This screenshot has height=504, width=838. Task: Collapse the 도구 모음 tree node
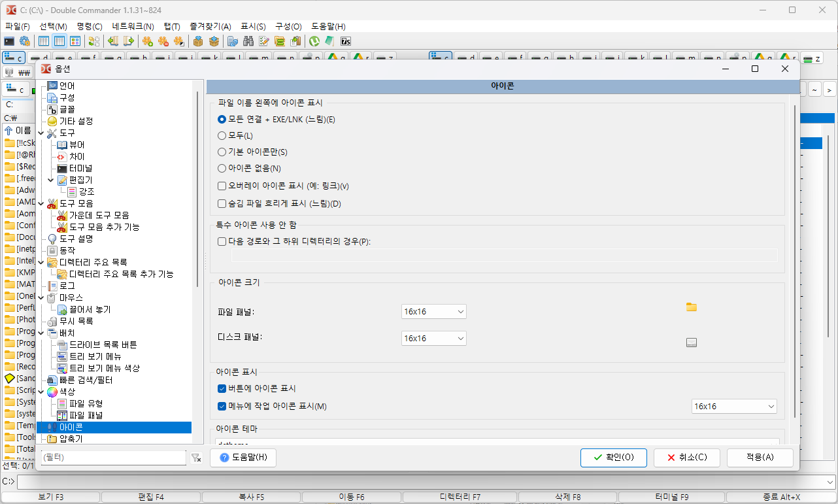tap(41, 203)
